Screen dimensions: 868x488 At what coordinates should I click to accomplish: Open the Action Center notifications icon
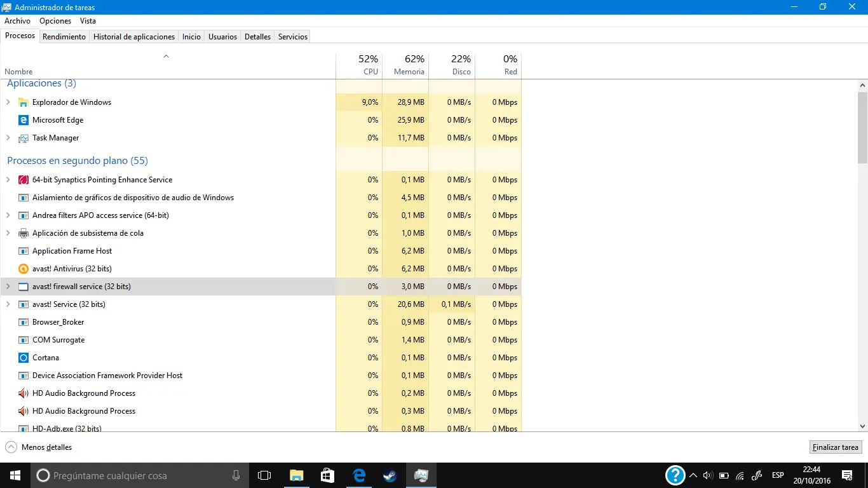tap(848, 475)
